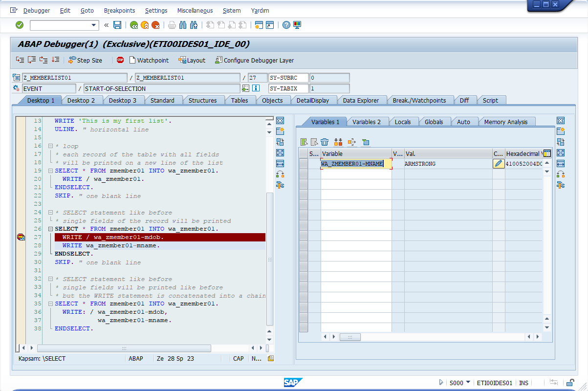Click the Services of Tool icon at far right
The height and width of the screenshot is (391, 588).
point(561,185)
